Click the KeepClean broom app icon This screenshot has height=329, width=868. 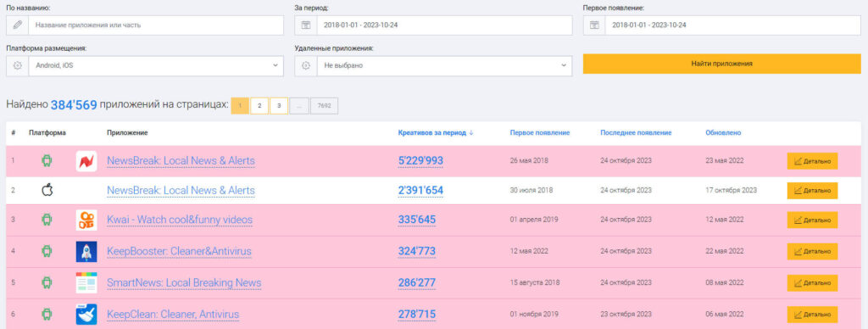[x=86, y=314]
